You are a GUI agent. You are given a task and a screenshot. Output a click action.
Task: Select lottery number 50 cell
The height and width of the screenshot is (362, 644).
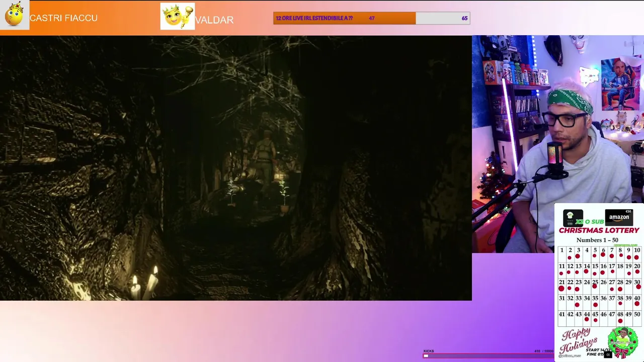(637, 318)
